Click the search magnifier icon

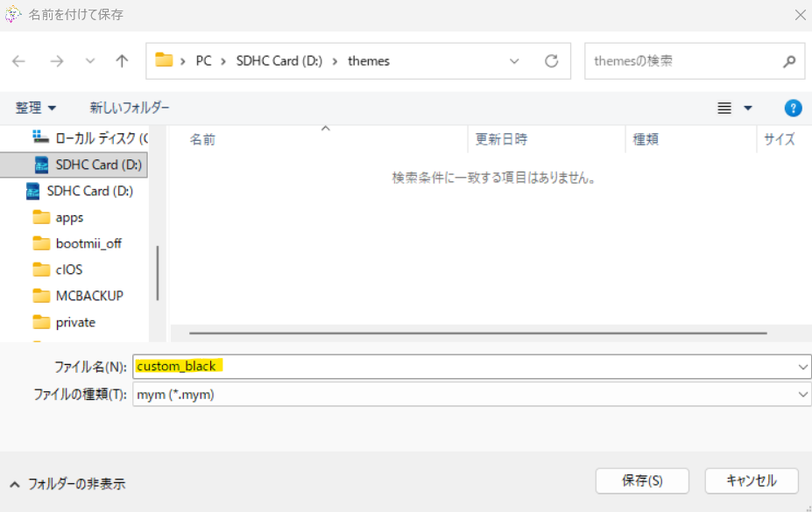click(x=788, y=61)
